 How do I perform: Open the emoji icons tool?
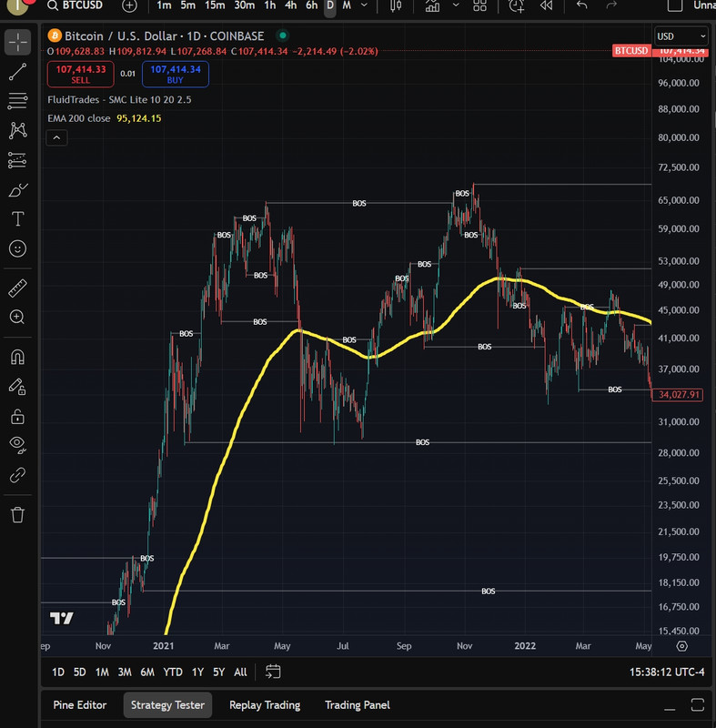17,248
